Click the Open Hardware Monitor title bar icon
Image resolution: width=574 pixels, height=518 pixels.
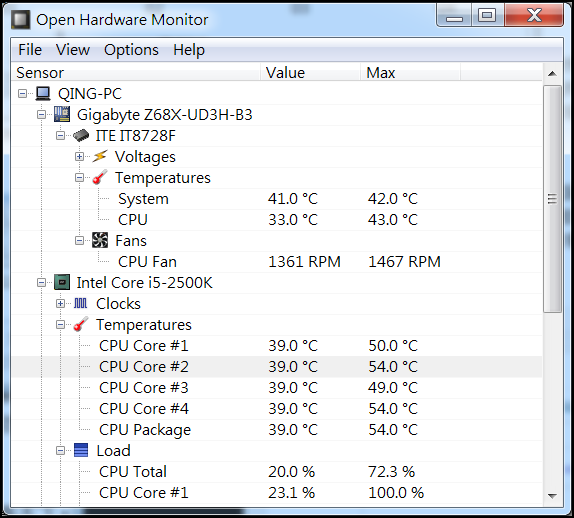20,19
